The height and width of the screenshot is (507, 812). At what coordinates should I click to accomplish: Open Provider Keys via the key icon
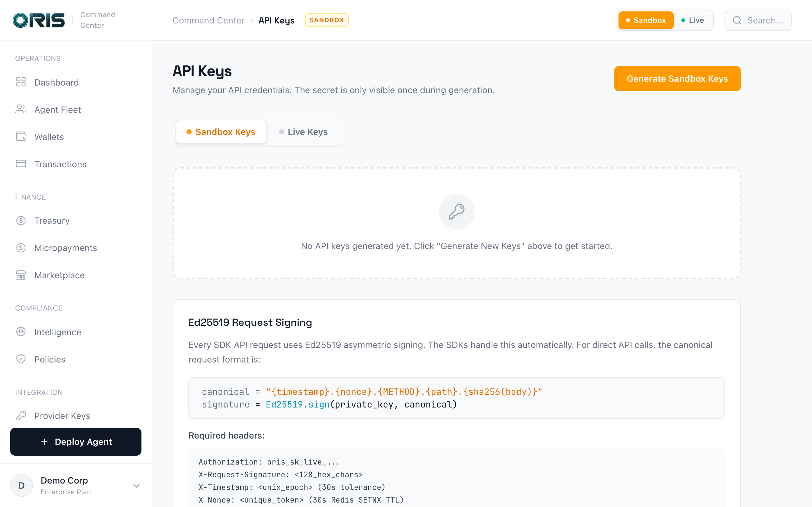point(21,415)
